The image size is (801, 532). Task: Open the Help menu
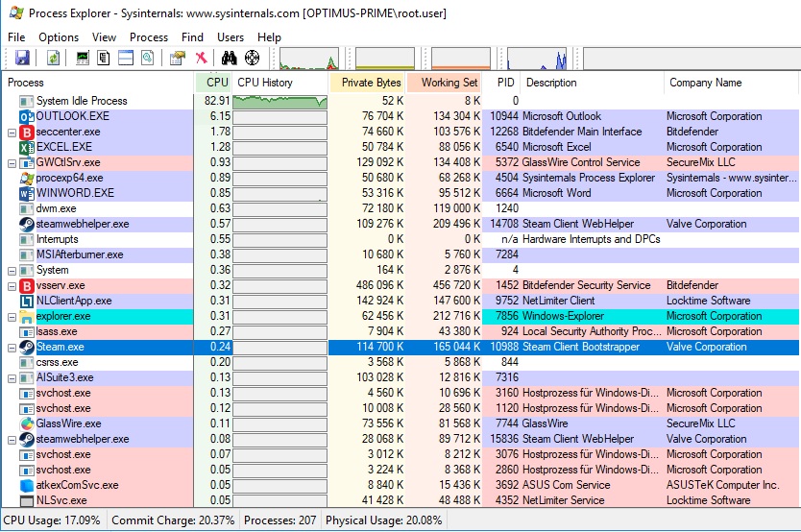[x=269, y=37]
